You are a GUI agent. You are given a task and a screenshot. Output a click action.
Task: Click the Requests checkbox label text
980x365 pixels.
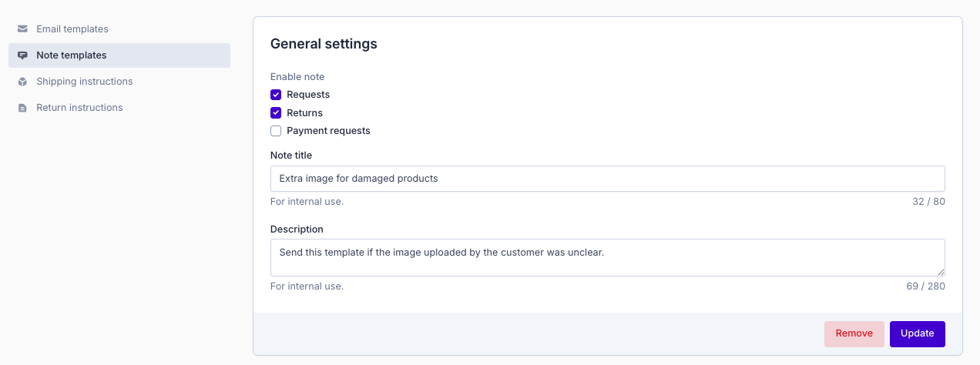click(308, 95)
